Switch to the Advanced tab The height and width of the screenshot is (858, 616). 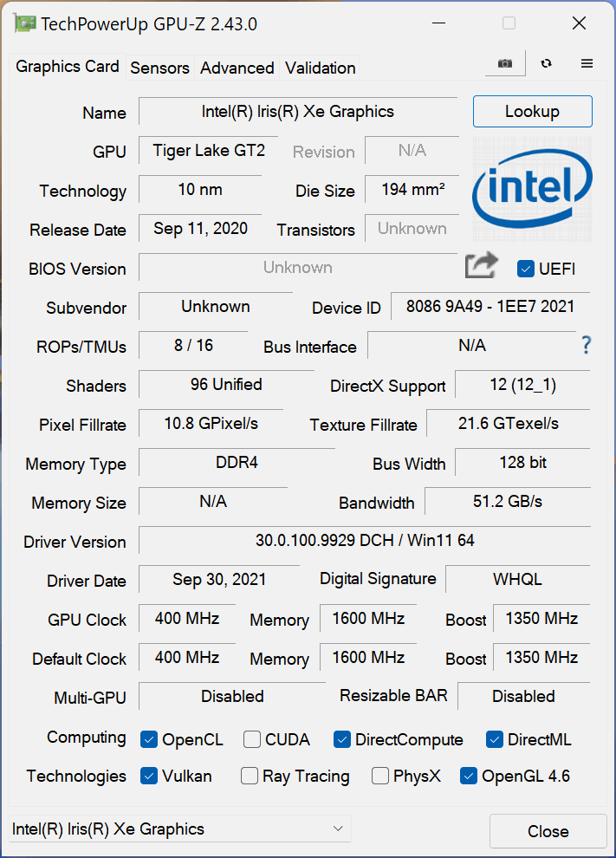click(237, 68)
